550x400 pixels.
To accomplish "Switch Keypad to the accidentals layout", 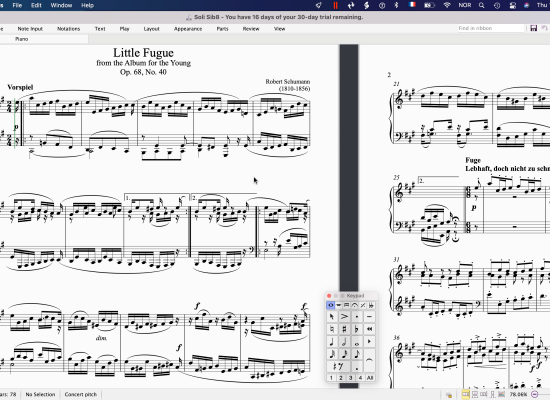I will point(371,305).
